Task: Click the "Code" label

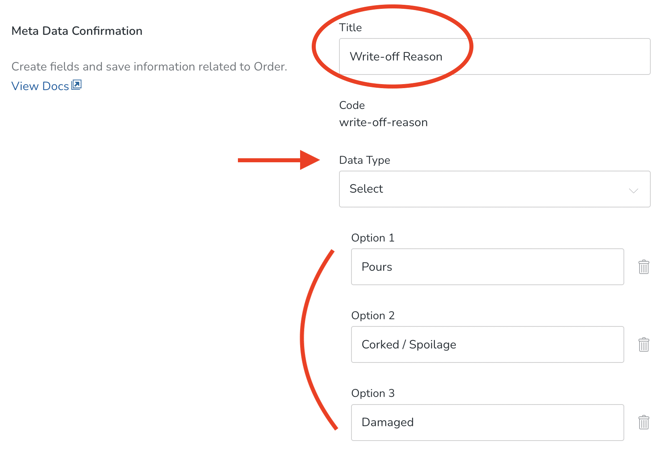Action: click(352, 105)
